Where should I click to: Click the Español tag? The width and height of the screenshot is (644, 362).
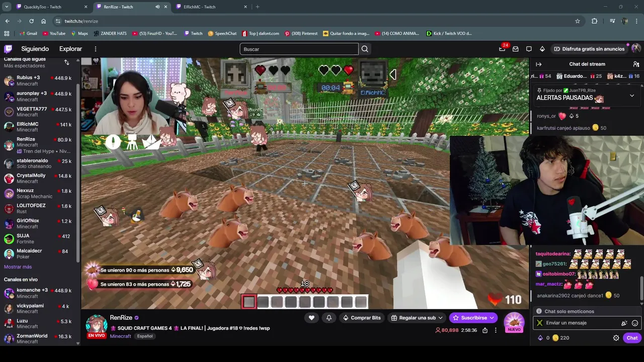[145, 336]
